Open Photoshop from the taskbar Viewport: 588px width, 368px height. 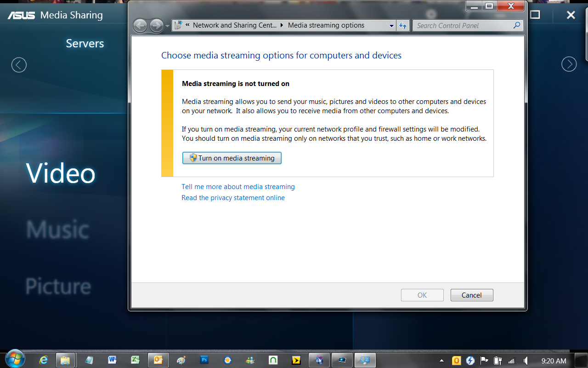point(204,360)
